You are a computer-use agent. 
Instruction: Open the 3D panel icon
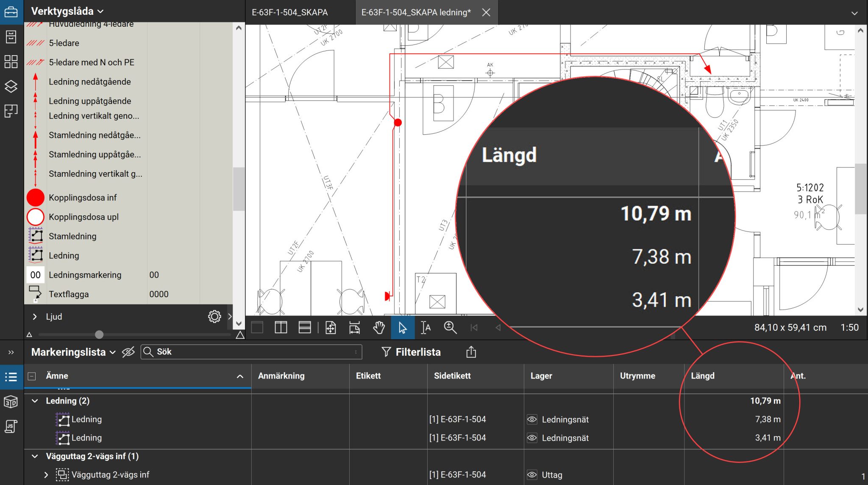(x=11, y=401)
